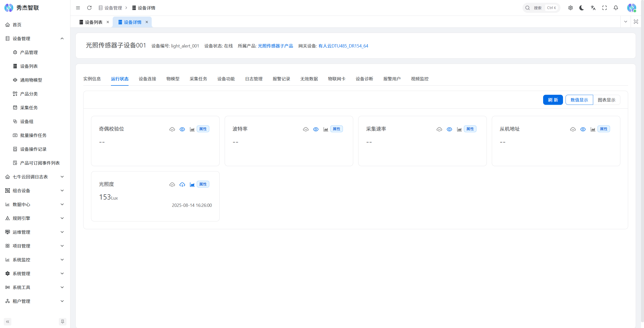Close the 设备列表 page tab
The height and width of the screenshot is (328, 644).
point(108,22)
